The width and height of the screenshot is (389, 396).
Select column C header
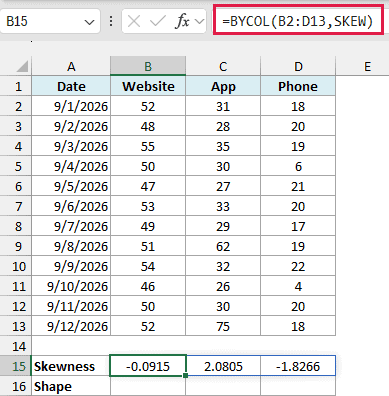tap(223, 66)
